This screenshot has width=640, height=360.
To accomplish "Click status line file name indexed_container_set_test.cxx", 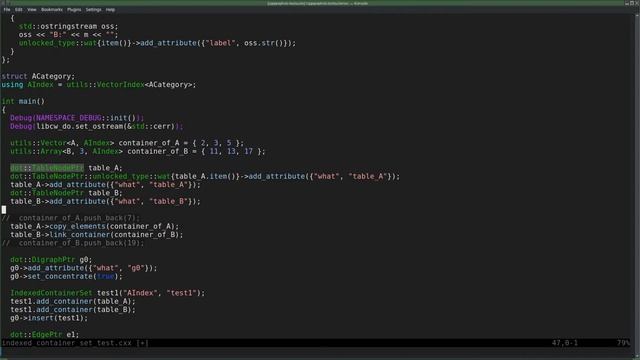I will pyautogui.click(x=67, y=343).
